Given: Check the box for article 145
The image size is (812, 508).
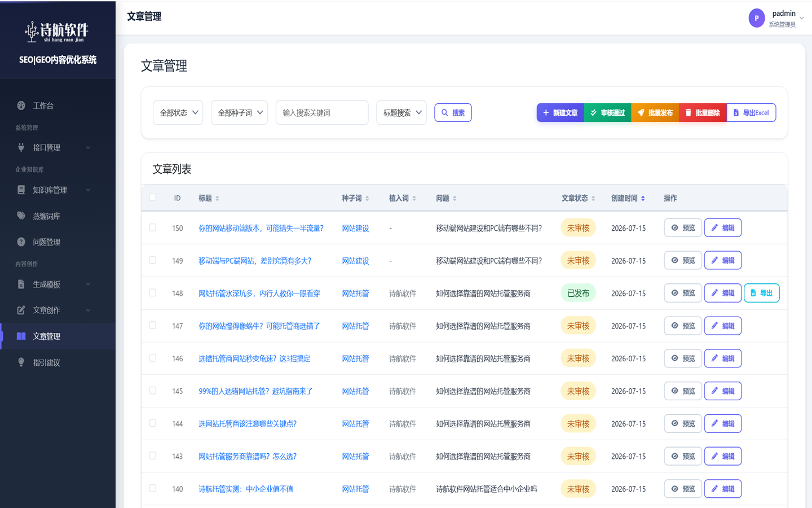Looking at the screenshot, I should point(152,391).
